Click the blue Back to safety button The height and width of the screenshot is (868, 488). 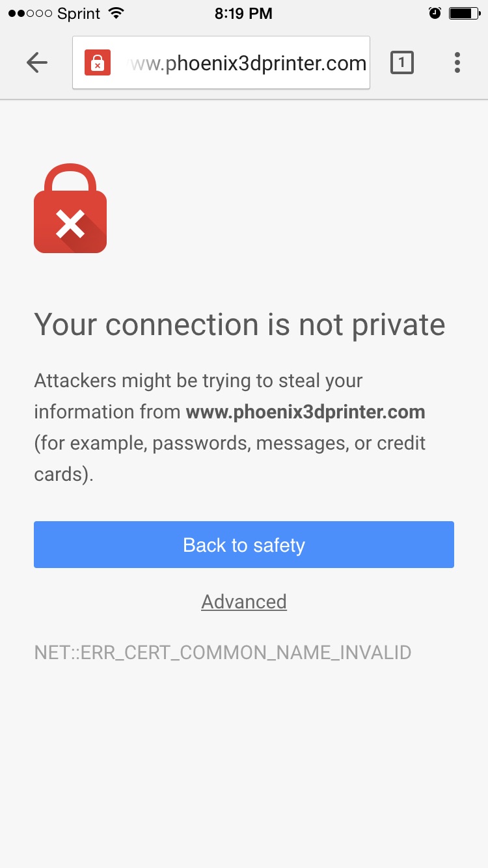click(x=244, y=545)
